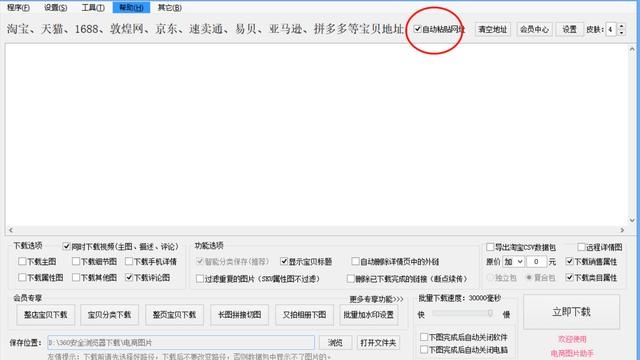Enable the 下载手机详情 checkbox
The image size is (640, 360).
pyautogui.click(x=129, y=261)
